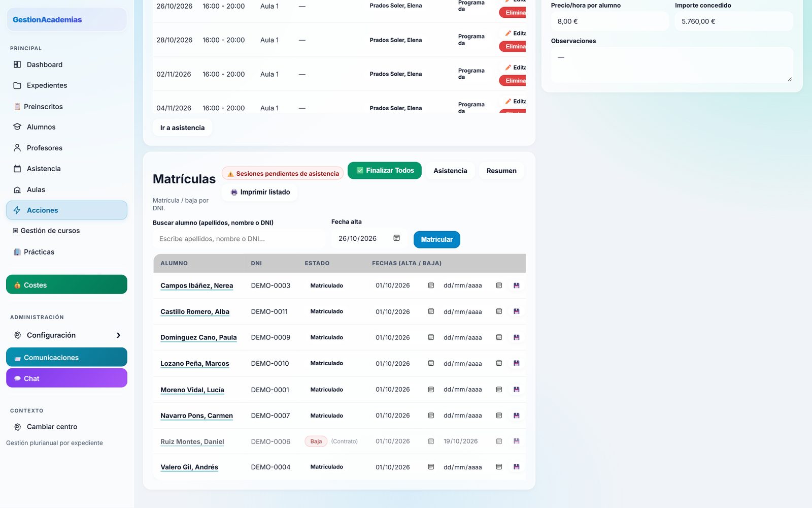Open baja date calendar for Navarro Pons

[x=499, y=416]
